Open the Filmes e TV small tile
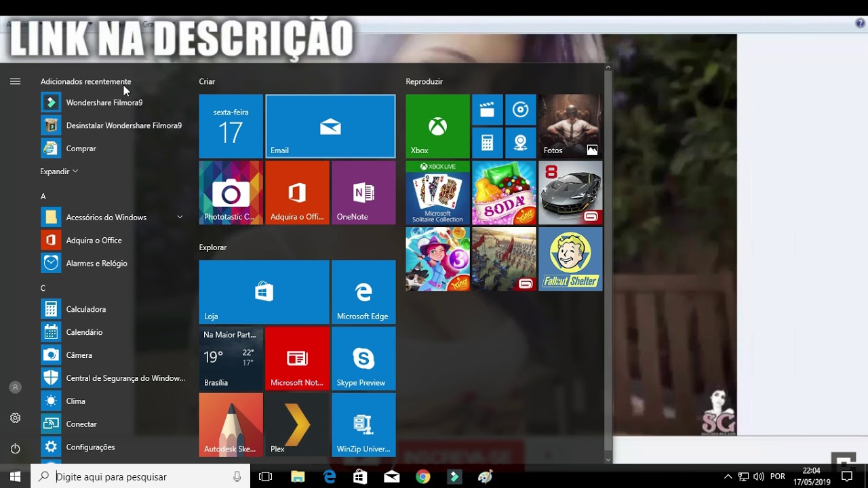The height and width of the screenshot is (488, 868). [x=487, y=110]
